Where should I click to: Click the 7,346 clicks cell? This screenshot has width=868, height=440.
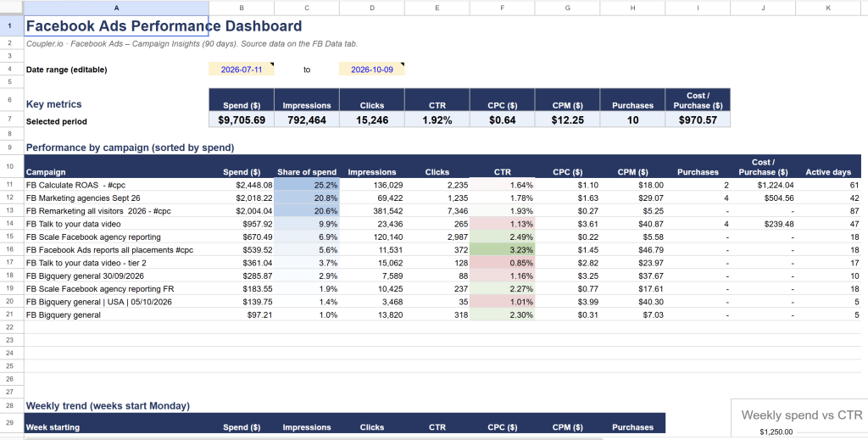click(x=437, y=211)
